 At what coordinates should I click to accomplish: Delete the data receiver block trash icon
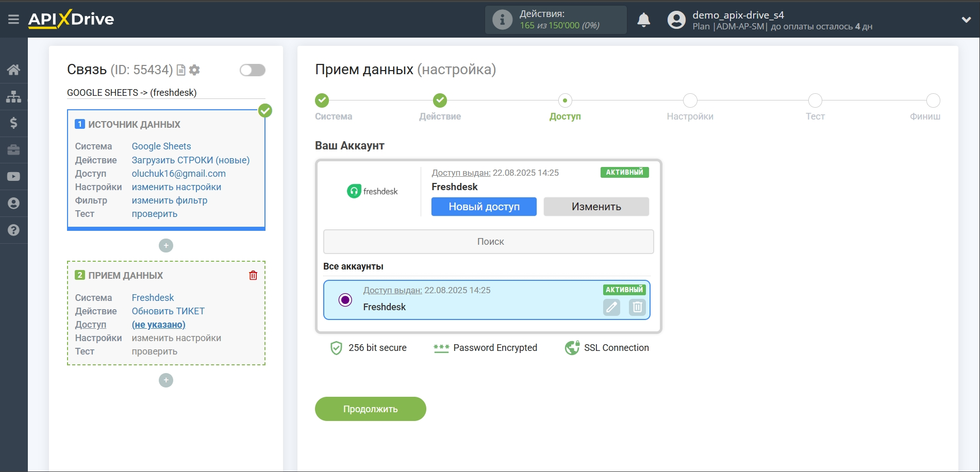253,275
